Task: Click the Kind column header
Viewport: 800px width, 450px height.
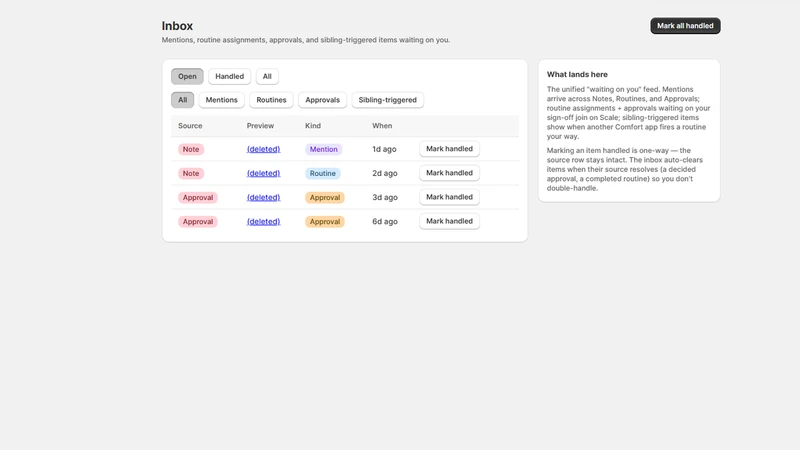Action: coord(313,126)
